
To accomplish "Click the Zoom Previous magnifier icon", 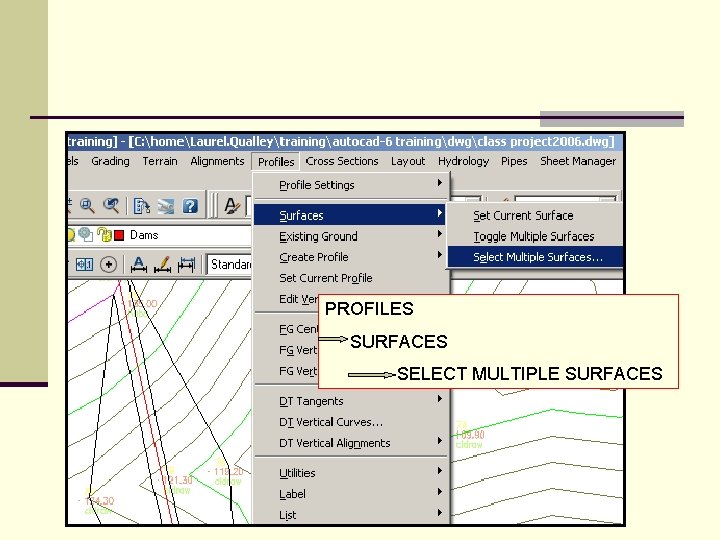I will point(111,205).
